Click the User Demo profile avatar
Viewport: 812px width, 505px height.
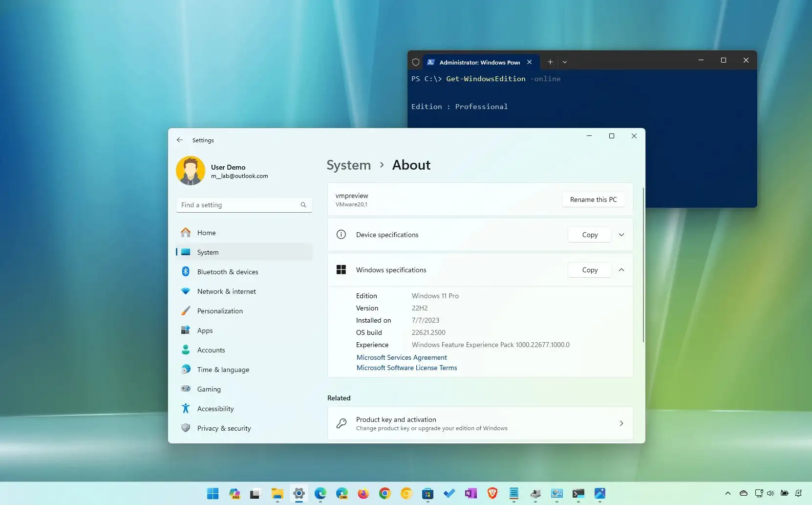coord(191,171)
